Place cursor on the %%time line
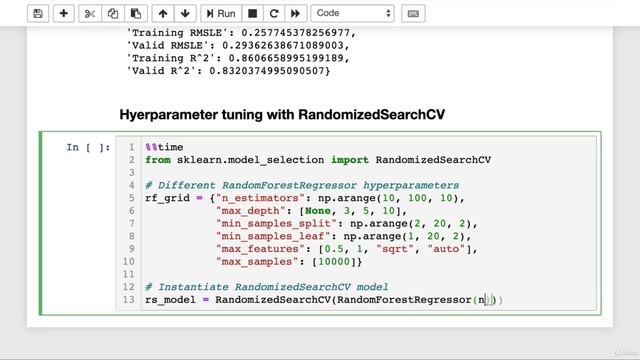This screenshot has width=640, height=360. click(164, 147)
